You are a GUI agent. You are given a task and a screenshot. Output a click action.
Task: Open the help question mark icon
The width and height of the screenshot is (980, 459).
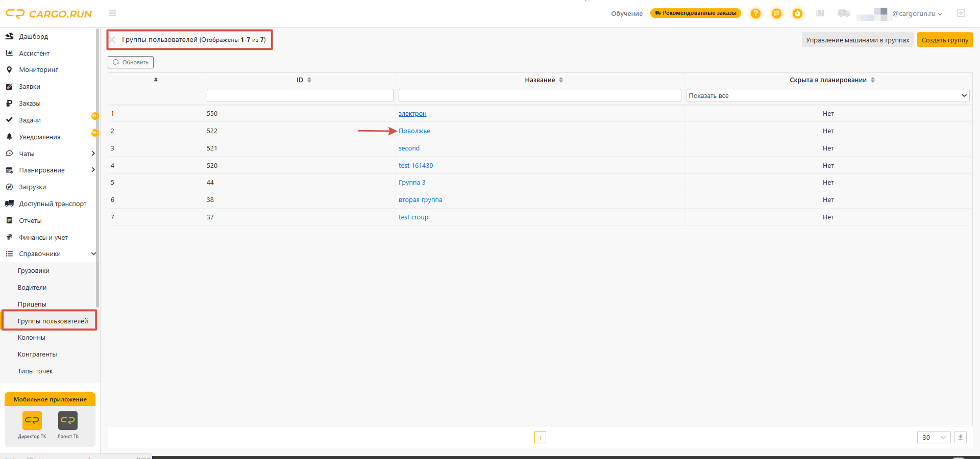point(755,13)
